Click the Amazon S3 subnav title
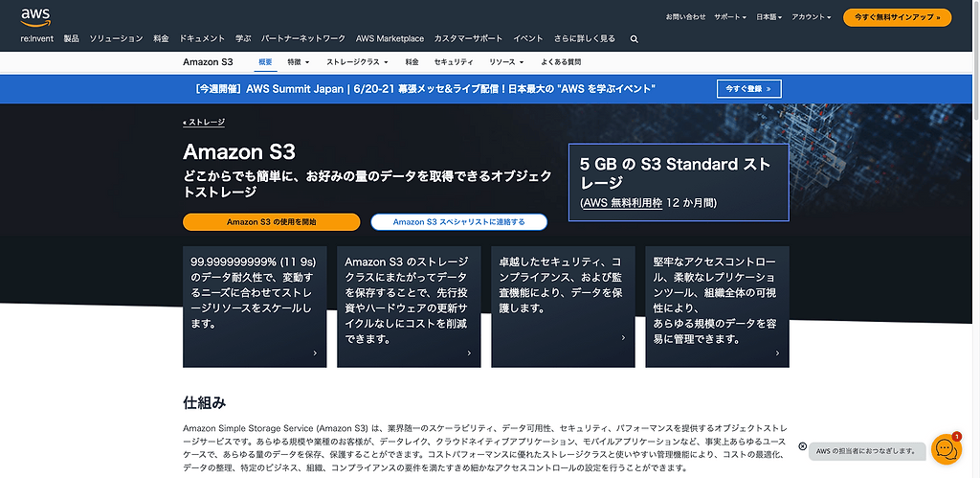This screenshot has width=980, height=478. click(208, 62)
